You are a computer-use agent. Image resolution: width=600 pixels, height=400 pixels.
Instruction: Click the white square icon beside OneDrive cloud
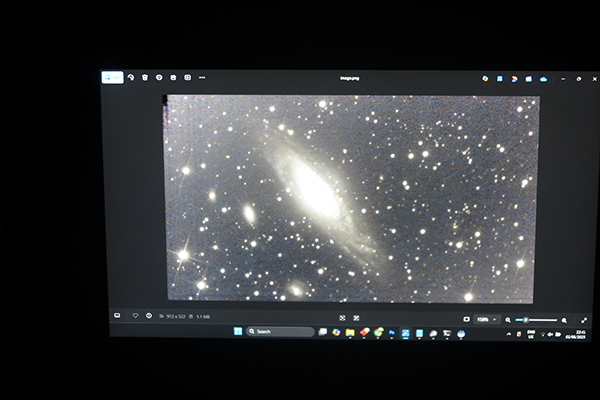(x=529, y=79)
